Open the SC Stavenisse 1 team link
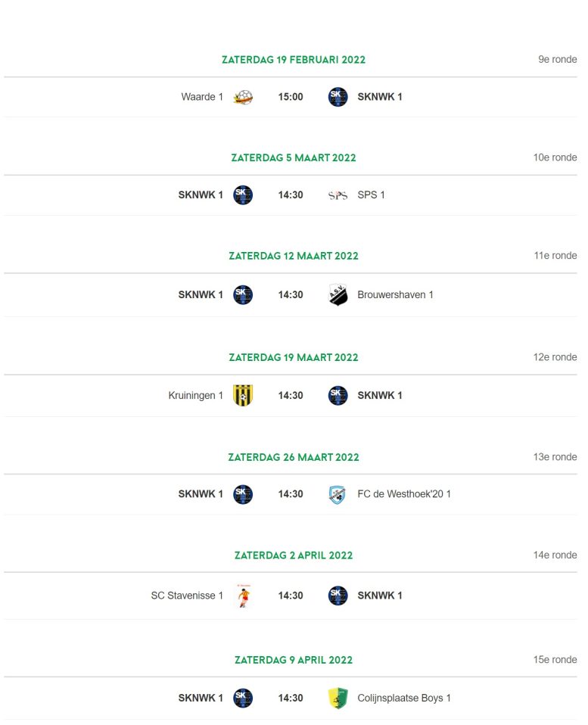The width and height of the screenshot is (588, 725). click(187, 596)
